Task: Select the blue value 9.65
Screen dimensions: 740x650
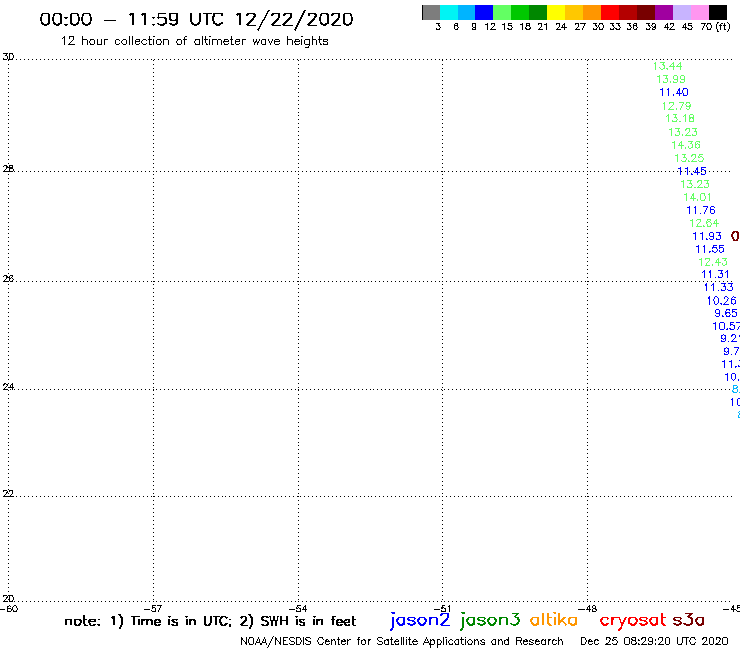Action: [726, 313]
